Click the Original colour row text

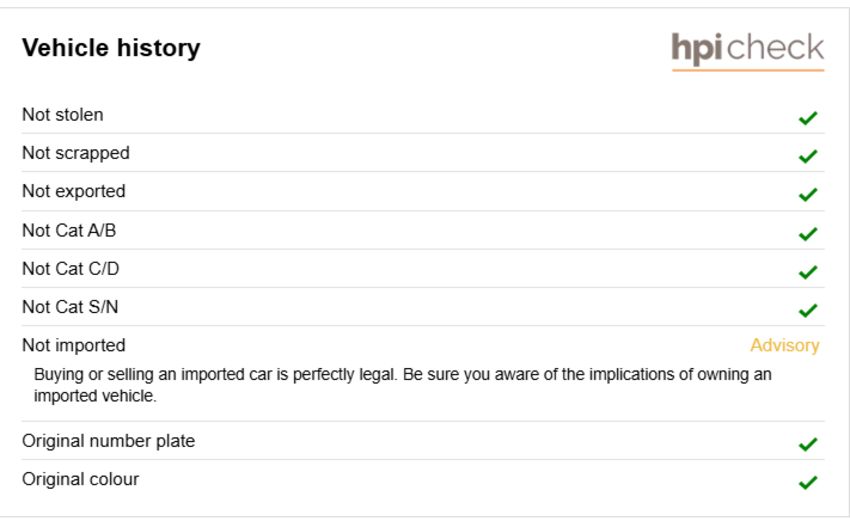[80, 479]
